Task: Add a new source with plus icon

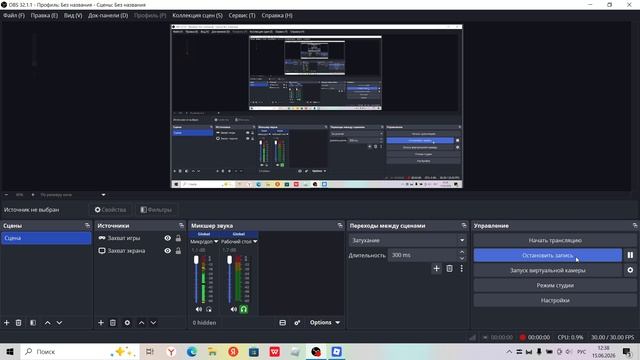Action: pyautogui.click(x=101, y=322)
